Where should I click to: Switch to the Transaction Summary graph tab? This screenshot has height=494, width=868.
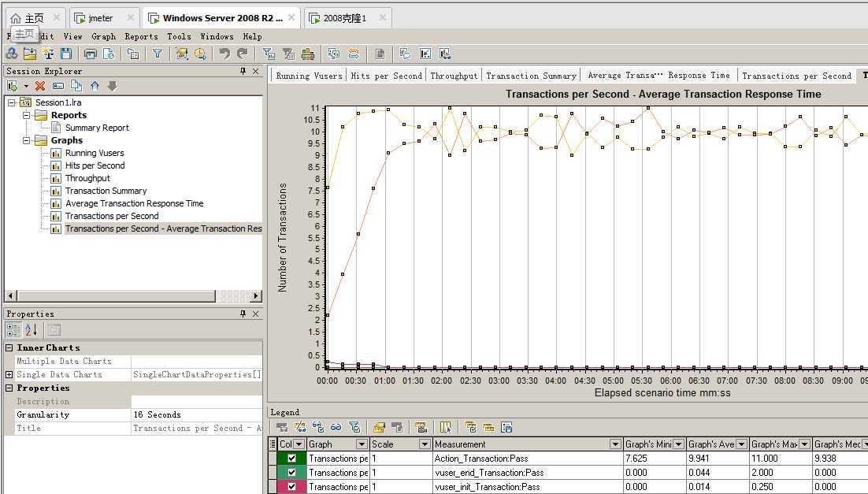click(x=531, y=76)
